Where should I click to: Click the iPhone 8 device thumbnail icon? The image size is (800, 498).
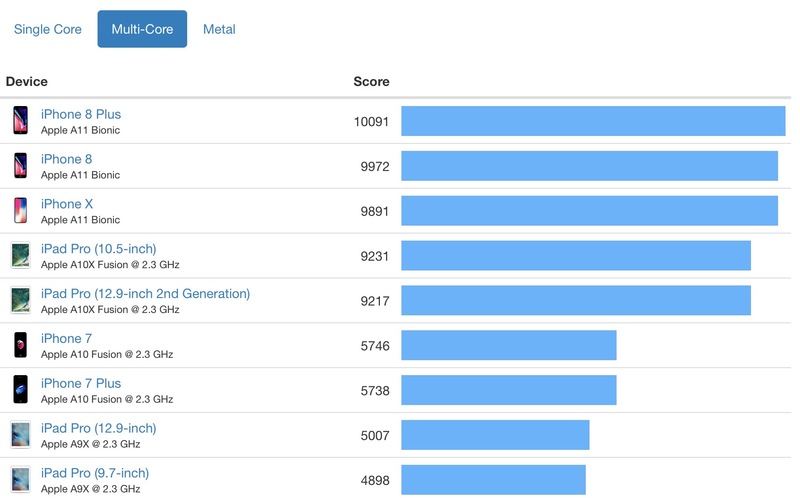(x=20, y=165)
